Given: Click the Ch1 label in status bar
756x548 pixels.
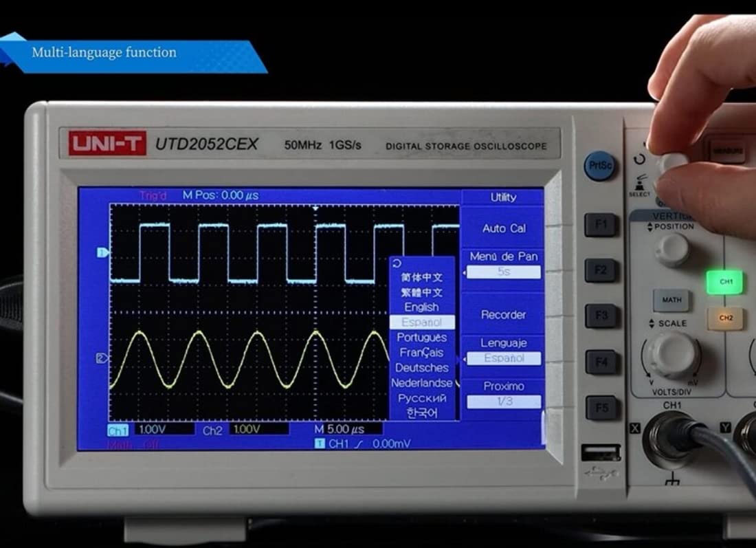Looking at the screenshot, I should (x=118, y=430).
